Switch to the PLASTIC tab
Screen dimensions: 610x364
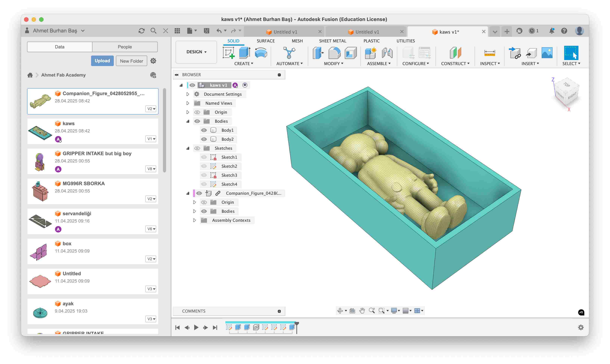tap(371, 41)
